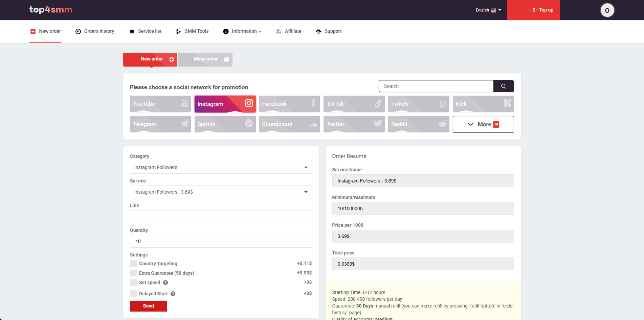
Task: Click the Price per 1000 value 3.69$
Action: (x=423, y=236)
